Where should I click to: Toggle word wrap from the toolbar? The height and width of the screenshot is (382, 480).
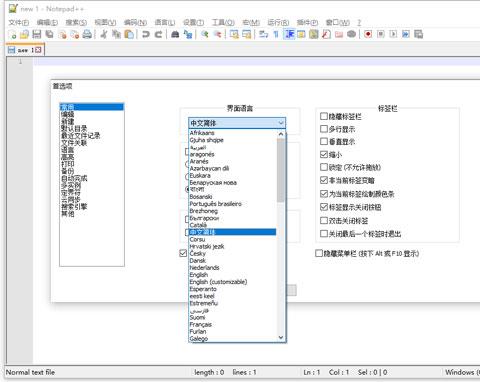(264, 34)
